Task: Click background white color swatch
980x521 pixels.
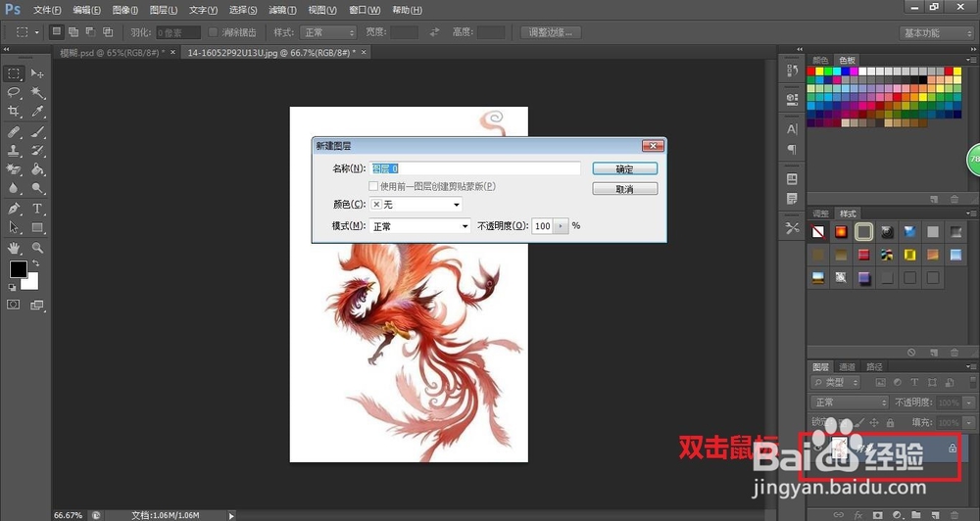Action: coord(32,284)
